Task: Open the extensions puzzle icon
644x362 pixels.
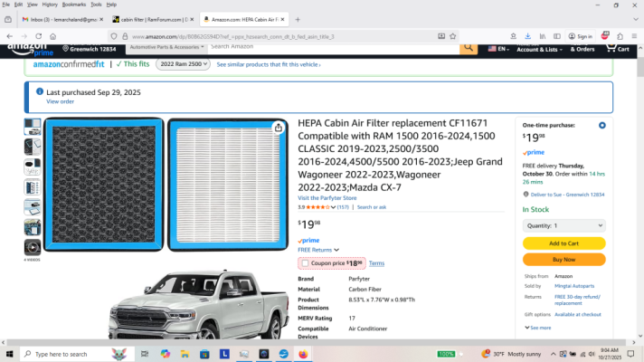Action: 620,36
